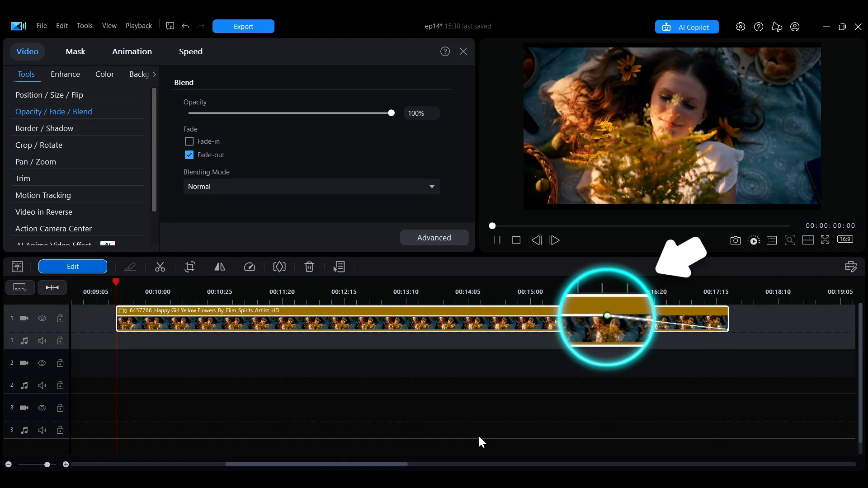This screenshot has height=488, width=868.
Task: Open the Color sub-tab
Action: 104,74
